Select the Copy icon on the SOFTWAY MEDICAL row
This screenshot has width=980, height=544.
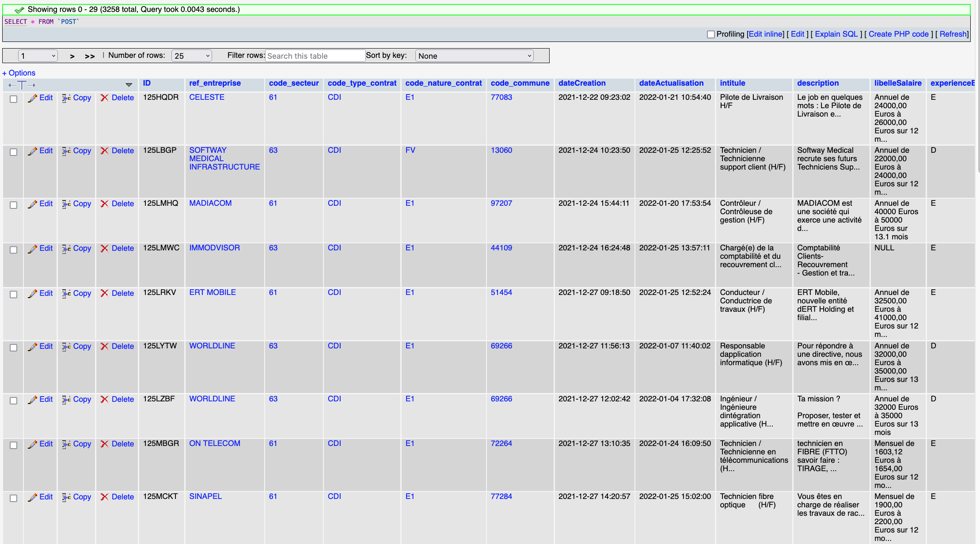pyautogui.click(x=66, y=151)
